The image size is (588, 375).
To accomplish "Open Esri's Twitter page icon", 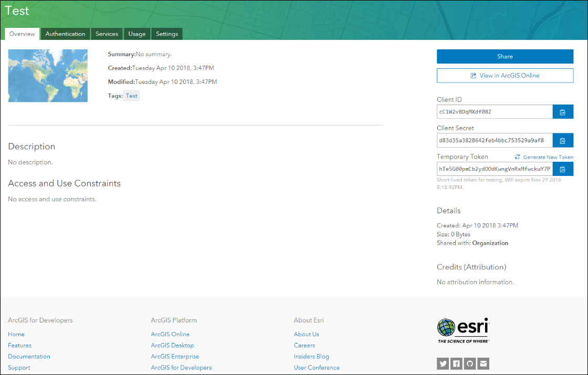I will click(x=443, y=363).
